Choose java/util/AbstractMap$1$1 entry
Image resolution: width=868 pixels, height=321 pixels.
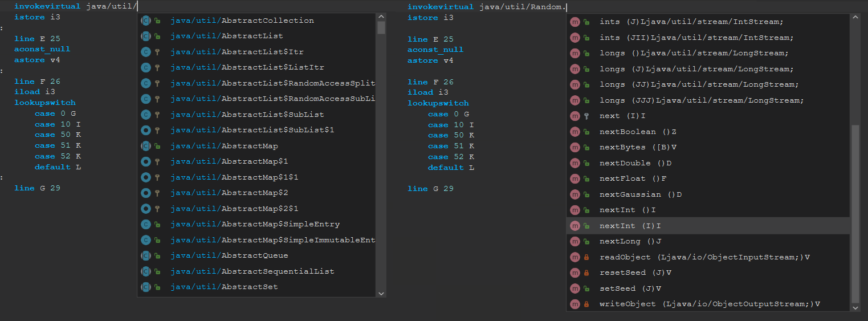[x=256, y=177]
